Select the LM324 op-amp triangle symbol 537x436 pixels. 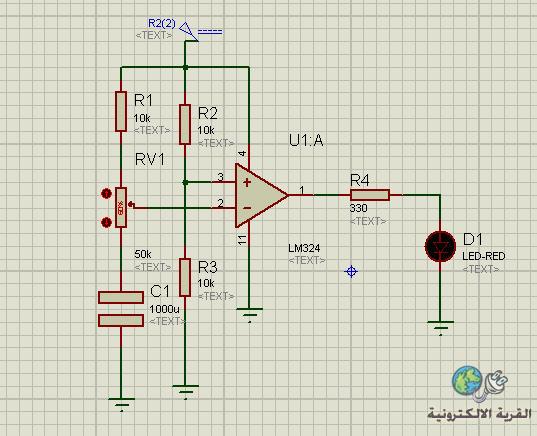[261, 195]
